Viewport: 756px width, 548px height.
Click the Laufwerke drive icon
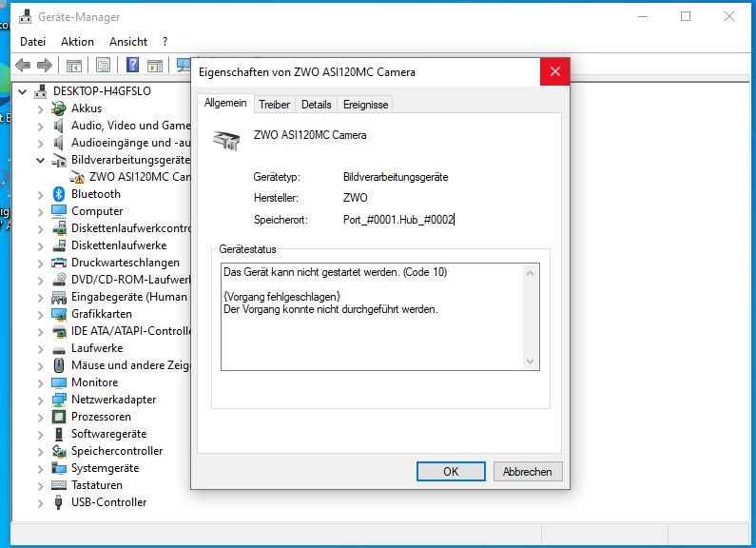click(x=59, y=349)
